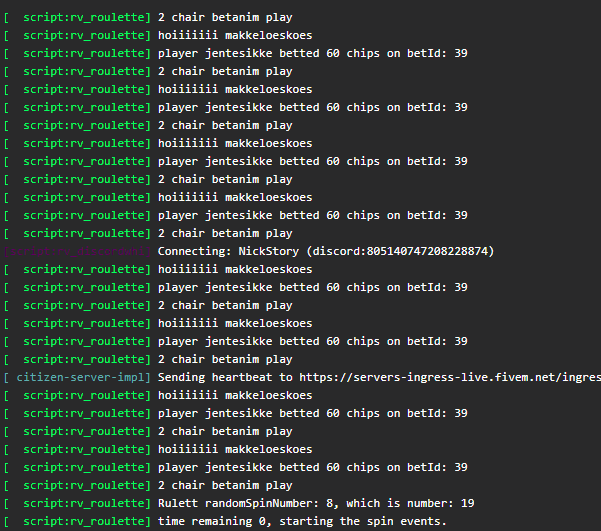Image resolution: width=601 pixels, height=531 pixels.
Task: Click the topmost 'hoiiiiiii makkeloeskoes' log line
Action: point(235,35)
